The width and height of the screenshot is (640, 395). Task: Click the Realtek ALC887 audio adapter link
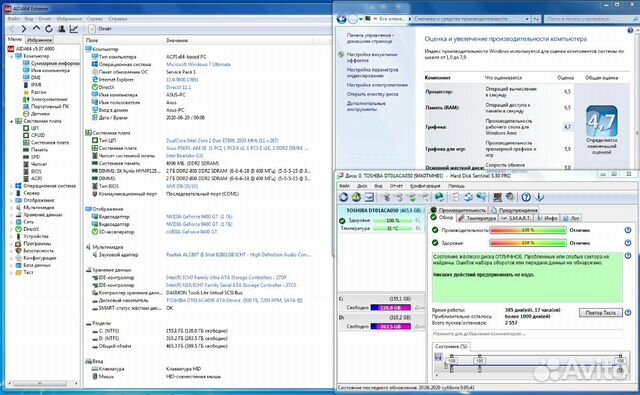238,255
